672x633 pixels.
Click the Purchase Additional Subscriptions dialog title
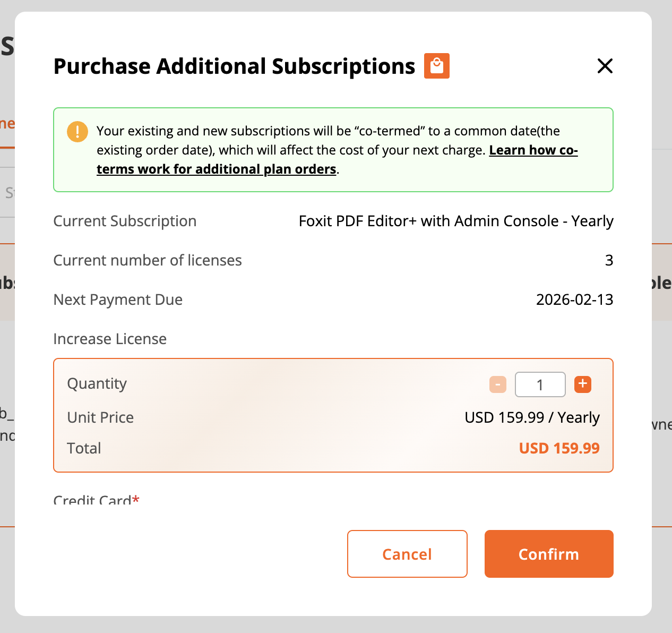[234, 66]
